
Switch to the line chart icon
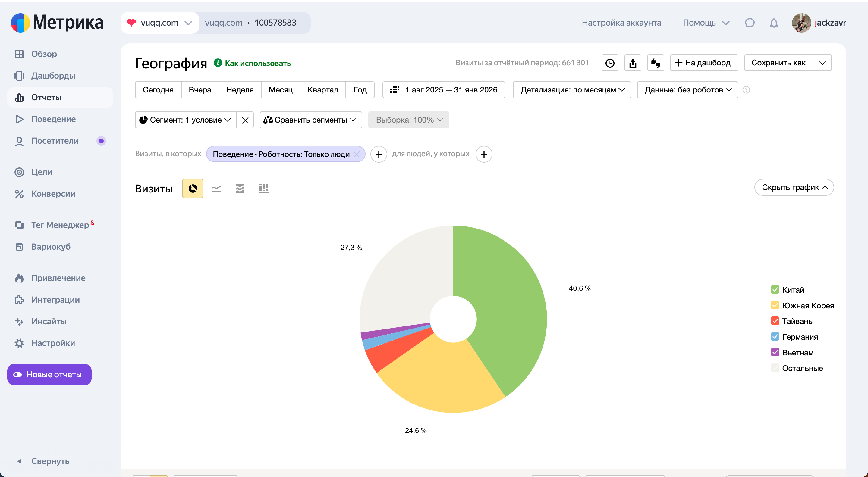coord(216,188)
